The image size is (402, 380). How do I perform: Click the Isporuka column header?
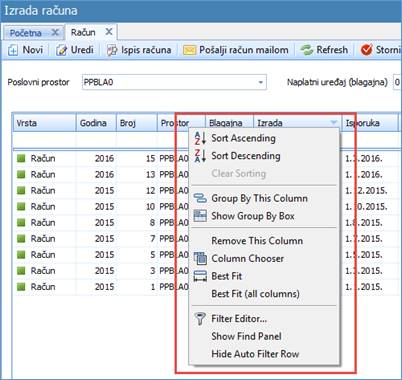[x=370, y=123]
